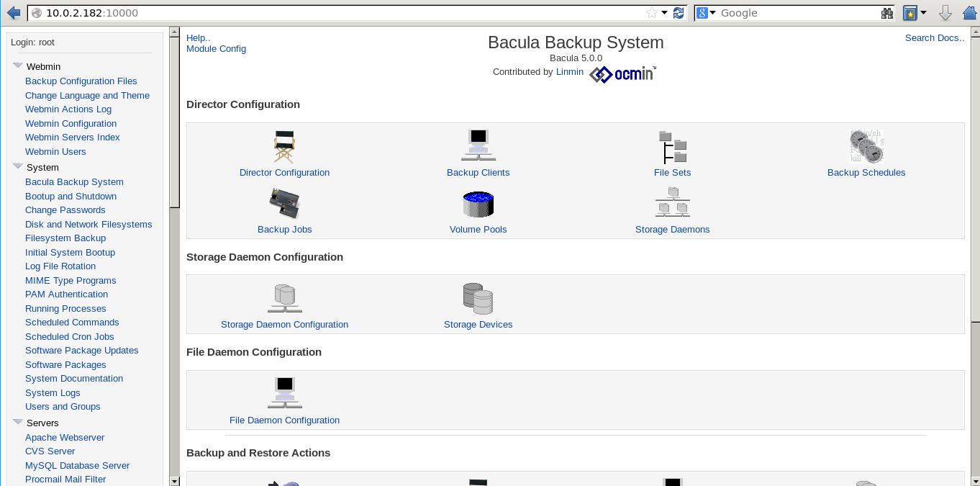This screenshot has height=486, width=980.
Task: Open the Storage Devices disks icon
Action: [x=478, y=298]
